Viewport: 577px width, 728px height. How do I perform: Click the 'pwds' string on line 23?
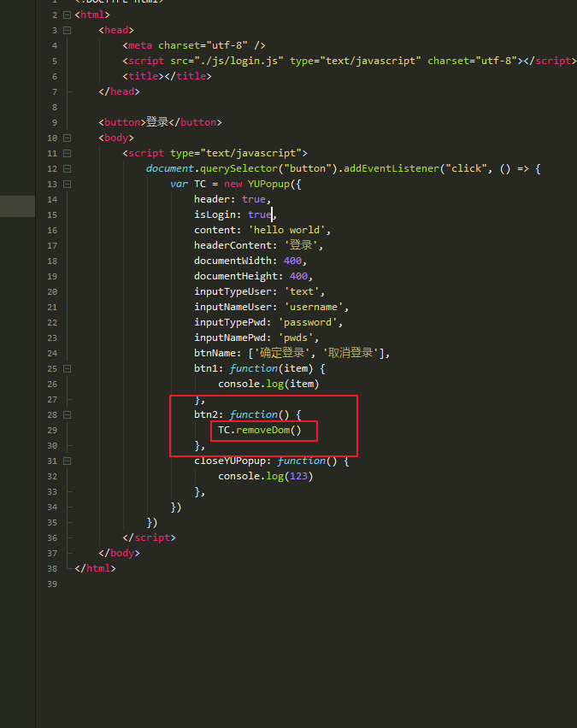point(296,338)
